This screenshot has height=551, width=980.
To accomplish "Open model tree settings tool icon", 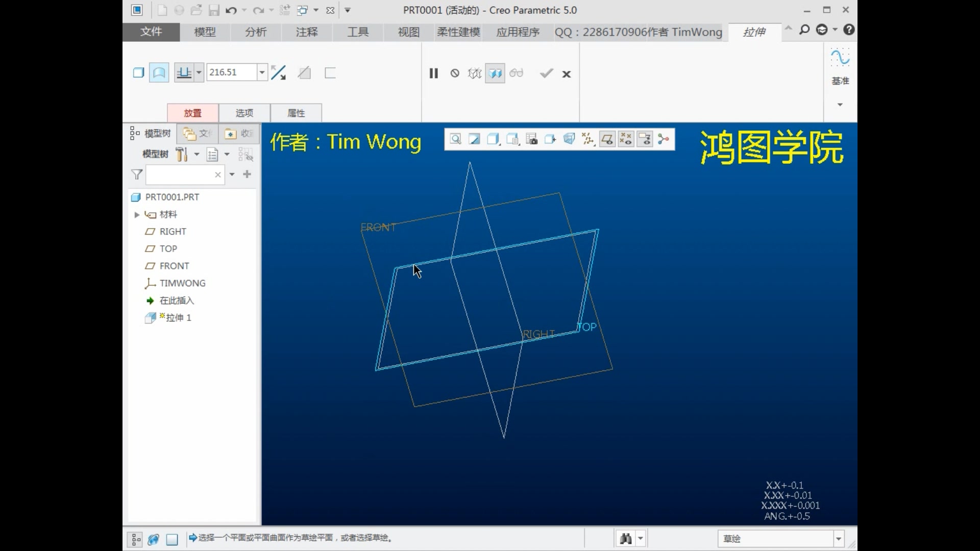I will click(182, 154).
